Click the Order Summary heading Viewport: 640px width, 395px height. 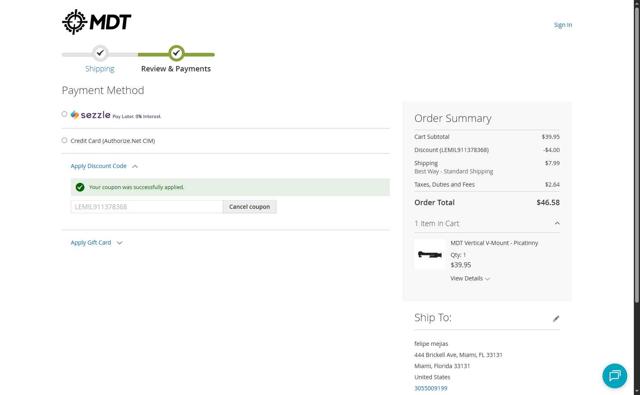point(453,118)
